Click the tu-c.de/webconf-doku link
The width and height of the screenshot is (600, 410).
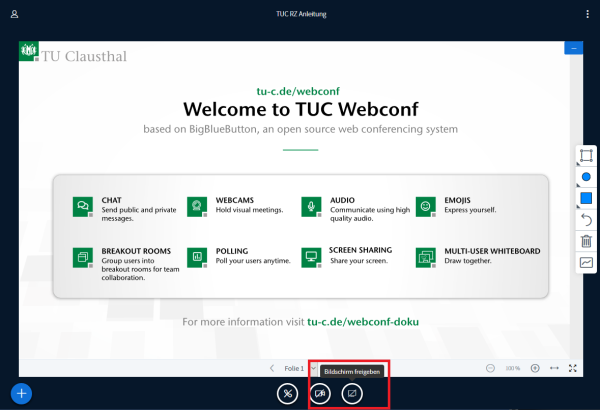[x=363, y=323]
